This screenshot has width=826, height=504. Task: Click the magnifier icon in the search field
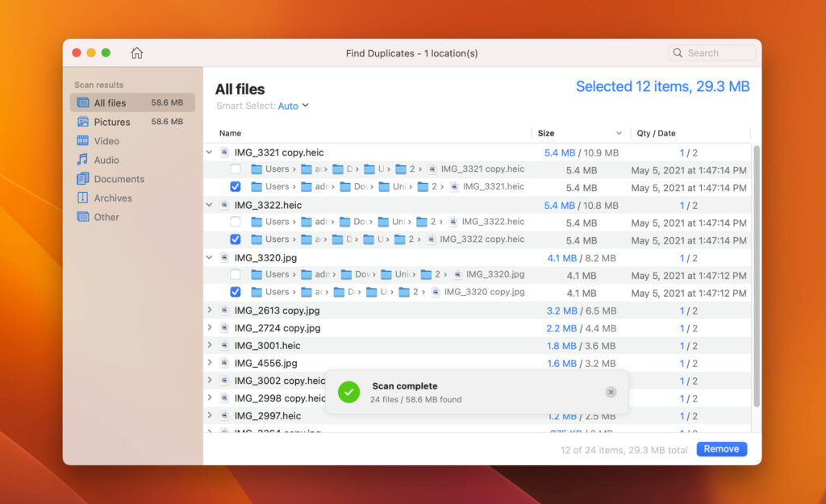pos(677,52)
